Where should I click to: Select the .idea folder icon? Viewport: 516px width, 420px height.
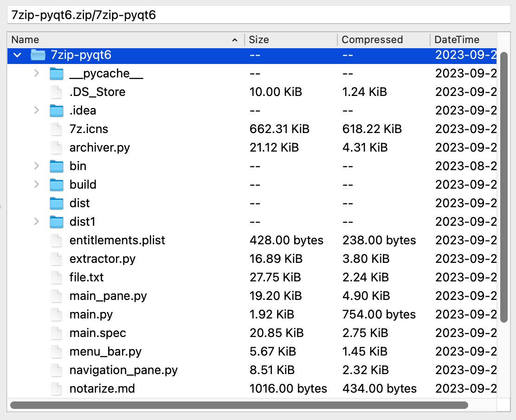point(56,110)
